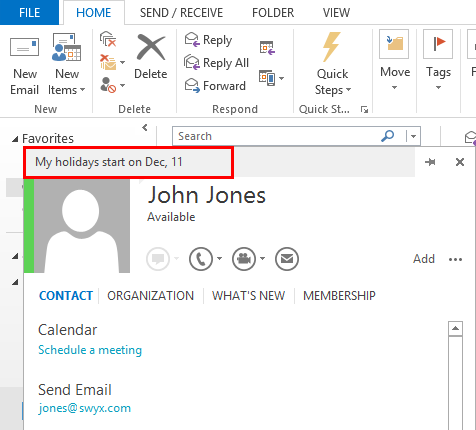Pin the contact card open
This screenshot has height=430, width=476.
tap(430, 162)
